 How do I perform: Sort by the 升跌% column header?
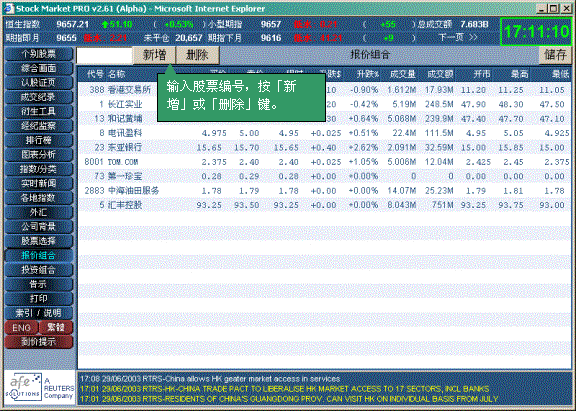pos(368,74)
